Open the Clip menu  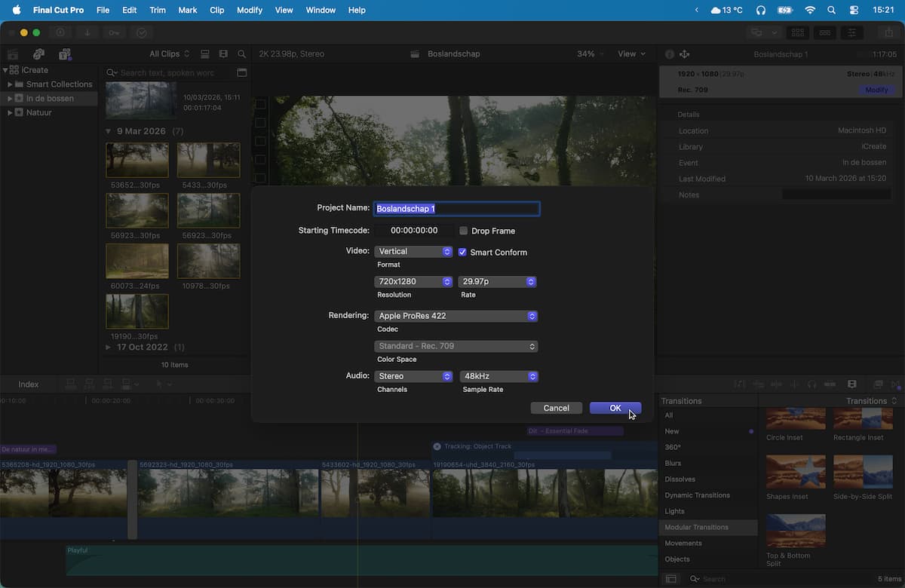click(x=217, y=10)
